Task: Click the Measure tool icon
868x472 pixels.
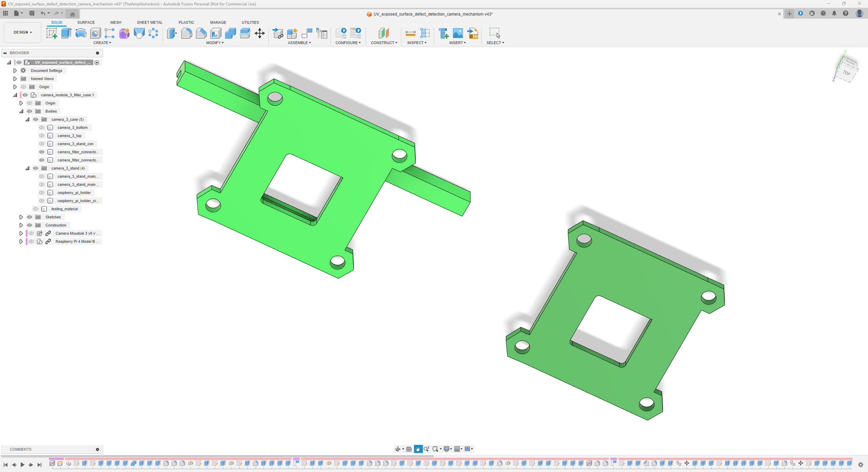Action: tap(410, 33)
